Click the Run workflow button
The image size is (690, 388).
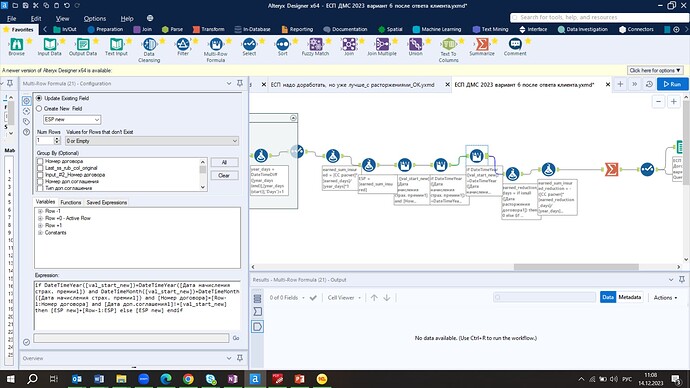672,84
